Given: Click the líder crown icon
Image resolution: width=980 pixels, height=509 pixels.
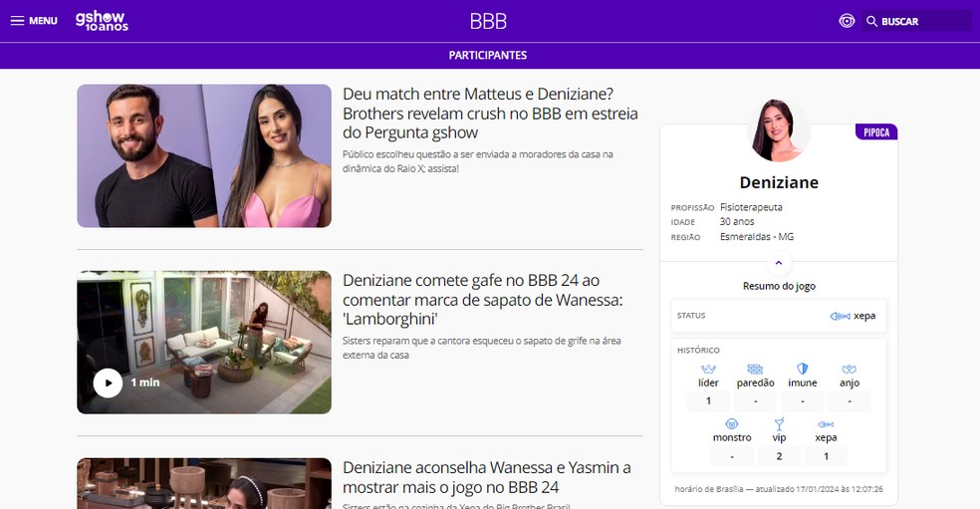Looking at the screenshot, I should point(708,369).
